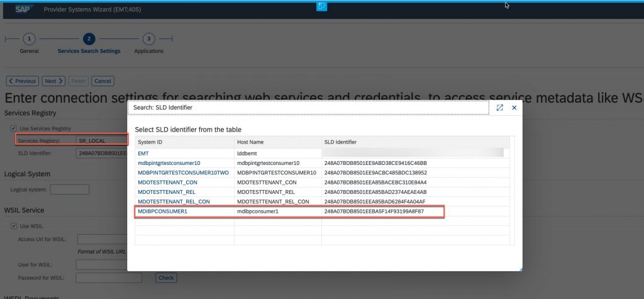Click the Access Url for WSIL field
Screen dimensions: 644x299
click(x=102, y=239)
